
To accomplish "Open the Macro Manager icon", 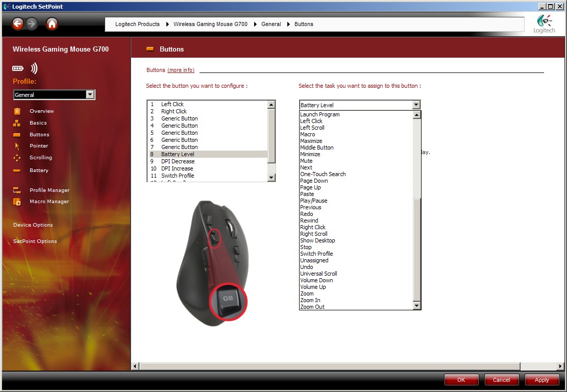I will pos(17,202).
